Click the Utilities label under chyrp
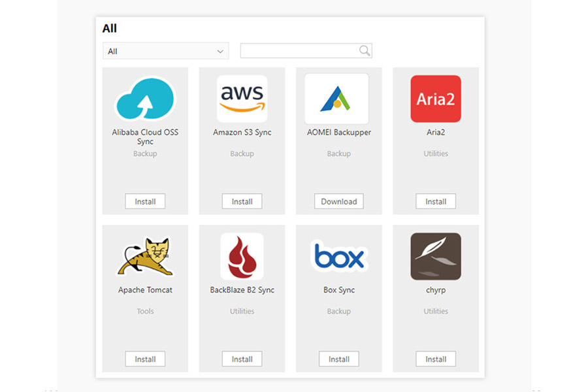 [x=436, y=311]
